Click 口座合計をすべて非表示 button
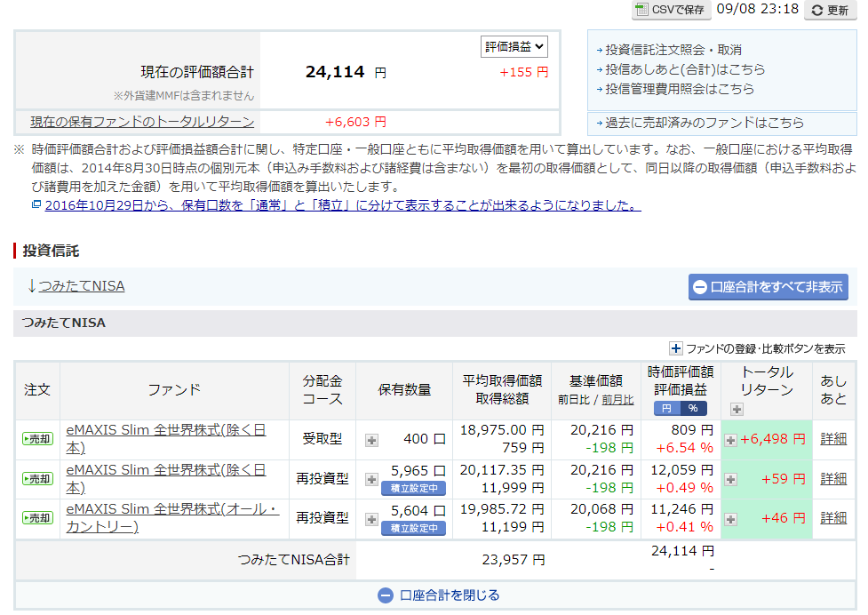The width and height of the screenshot is (868, 615). (x=768, y=287)
